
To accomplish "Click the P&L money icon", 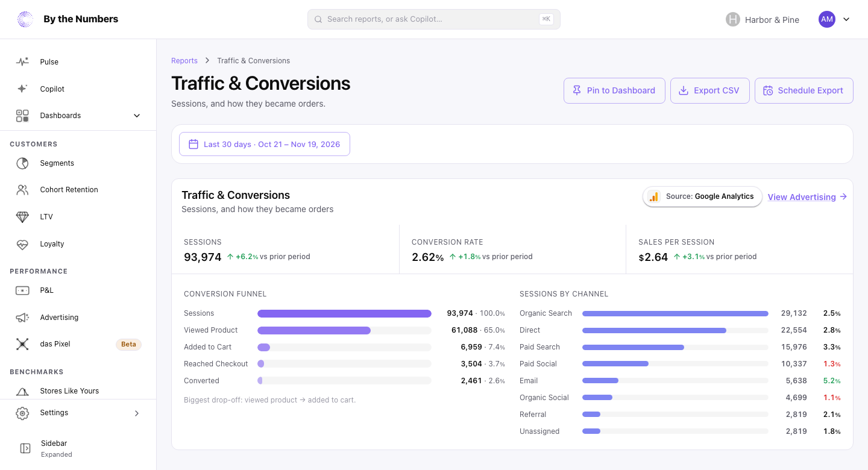I will [x=22, y=290].
